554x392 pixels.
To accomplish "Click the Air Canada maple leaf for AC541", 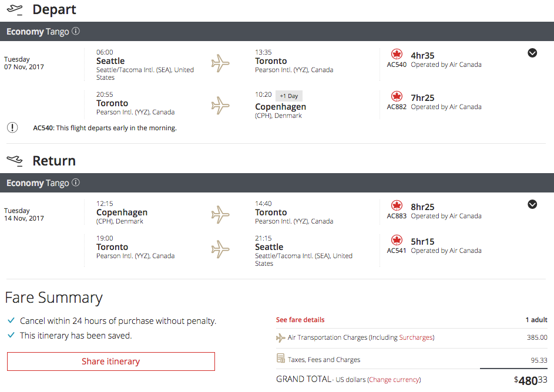I will tap(397, 241).
